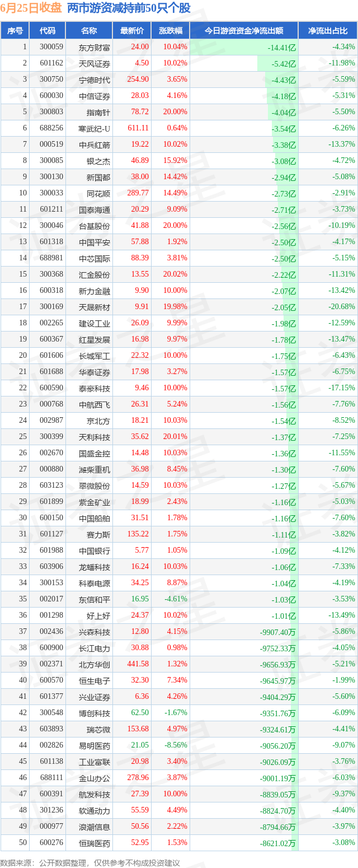Select the 好上好 stock name
Image resolution: width=358 pixels, height=868 pixels.
(98, 616)
